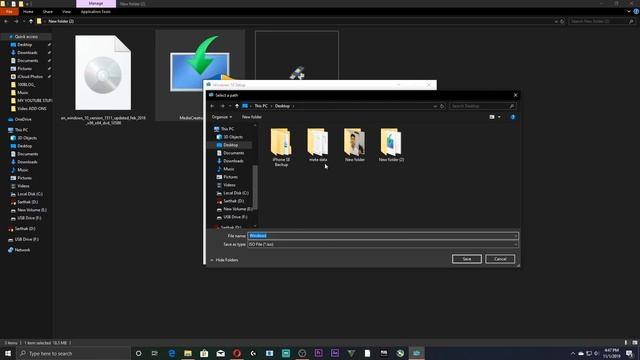Click Explorer window Back arrow

pyautogui.click(x=6, y=21)
